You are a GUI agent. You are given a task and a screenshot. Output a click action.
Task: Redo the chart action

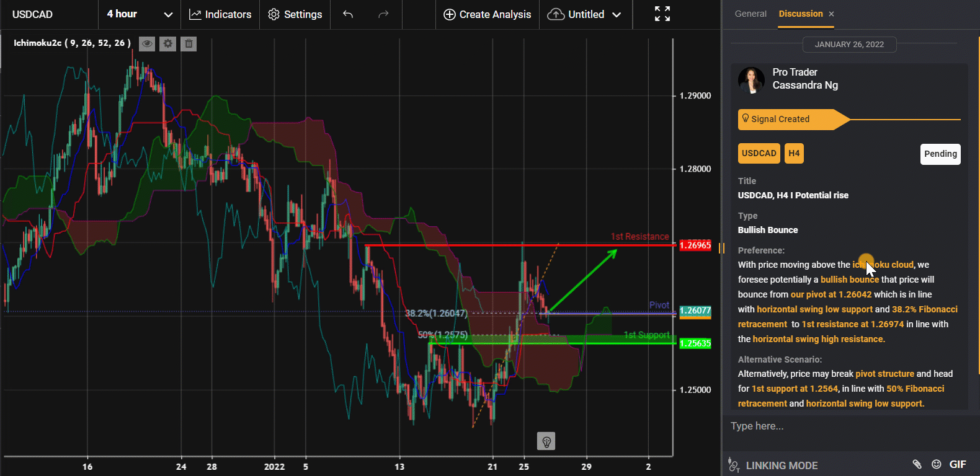pos(384,14)
